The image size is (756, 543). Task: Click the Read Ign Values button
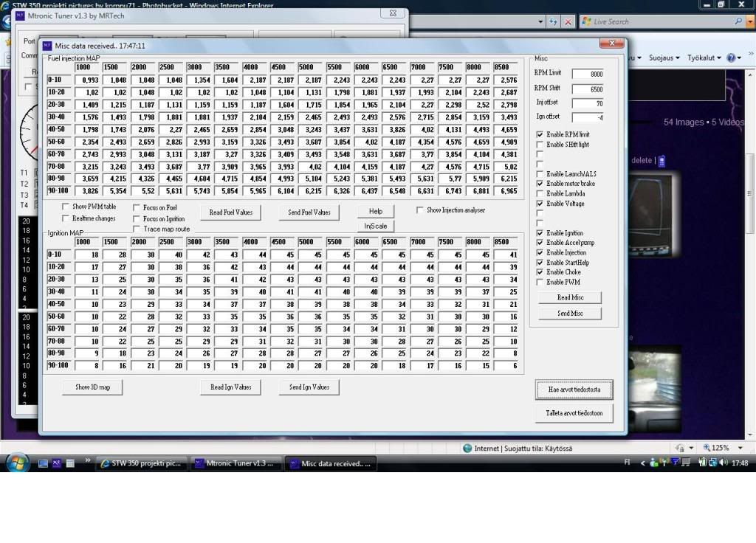point(230,387)
